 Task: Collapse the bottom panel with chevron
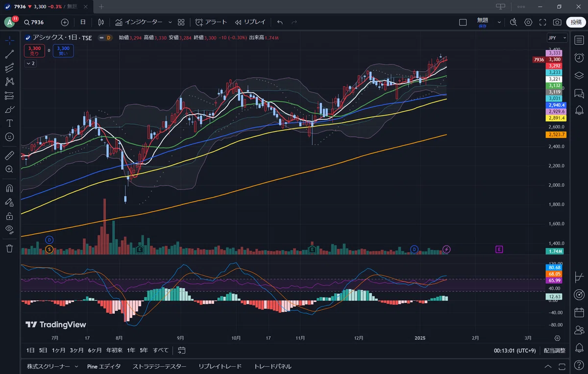pos(548,367)
